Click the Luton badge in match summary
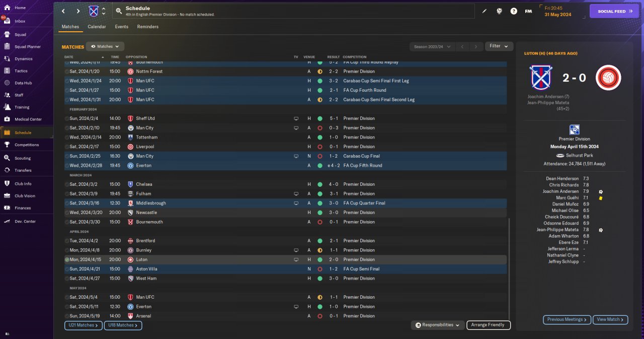Screen dimensions: 644x339 (608, 78)
